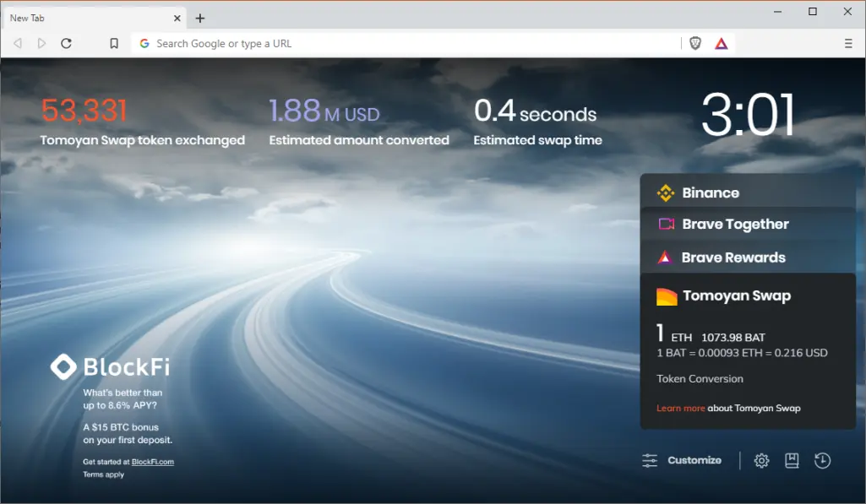Click Token Conversion in Tomoyan Swap widget

tap(700, 379)
